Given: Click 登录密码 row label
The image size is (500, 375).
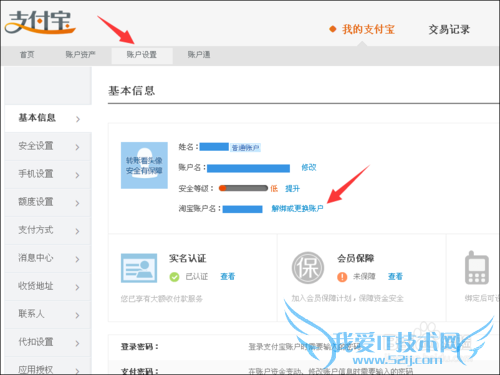Looking at the screenshot, I should pyautogui.click(x=140, y=347).
